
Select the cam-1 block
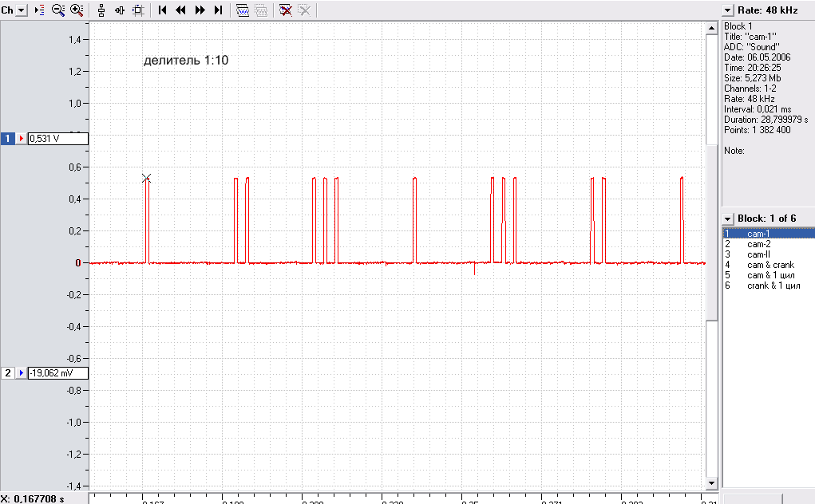(x=768, y=234)
